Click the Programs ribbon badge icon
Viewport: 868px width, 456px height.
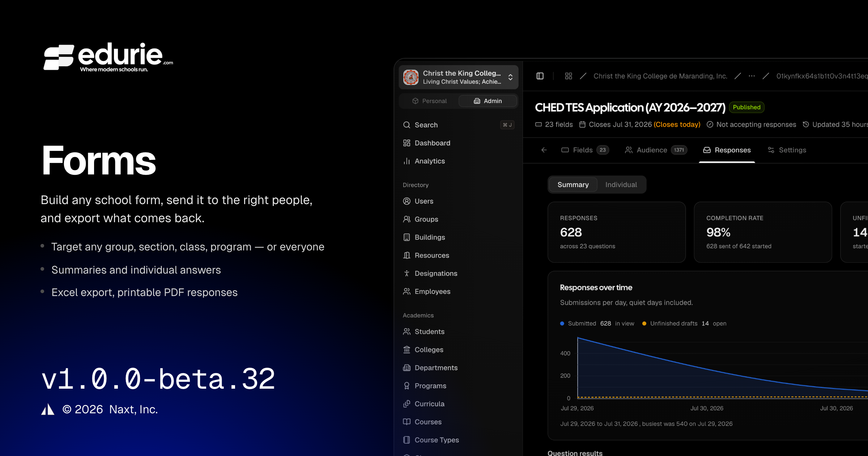tap(407, 386)
